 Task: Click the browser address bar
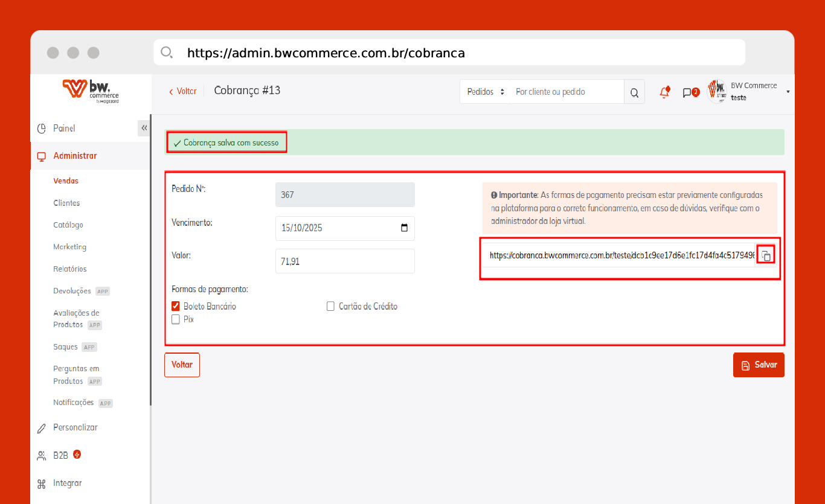point(449,53)
